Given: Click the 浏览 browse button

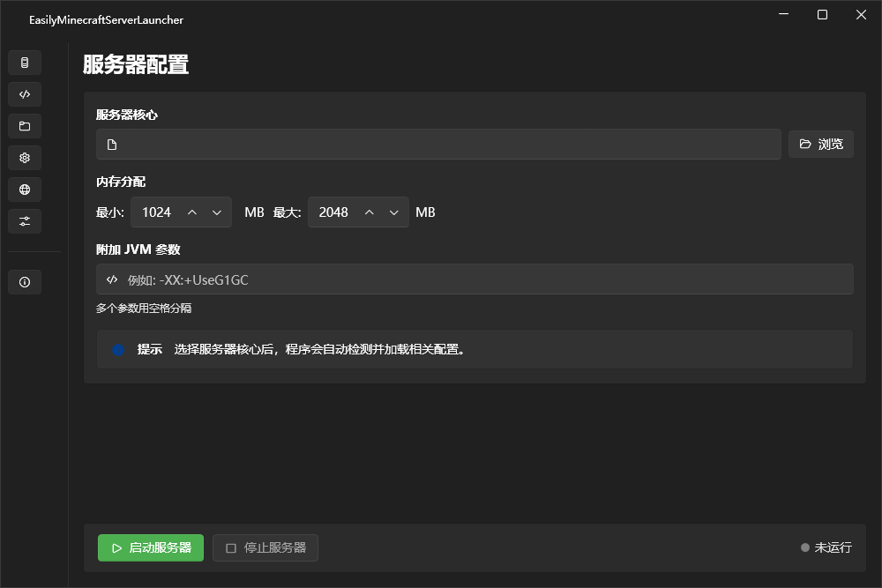Looking at the screenshot, I should (x=821, y=144).
